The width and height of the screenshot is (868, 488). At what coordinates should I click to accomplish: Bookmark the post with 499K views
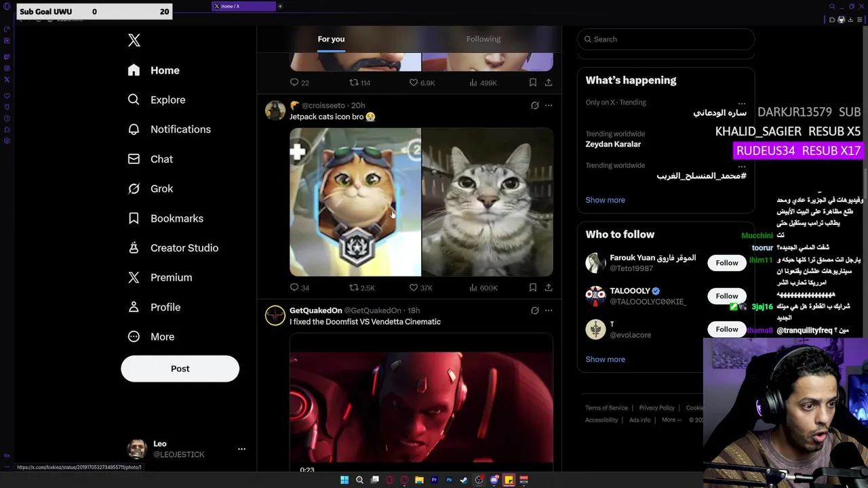533,83
